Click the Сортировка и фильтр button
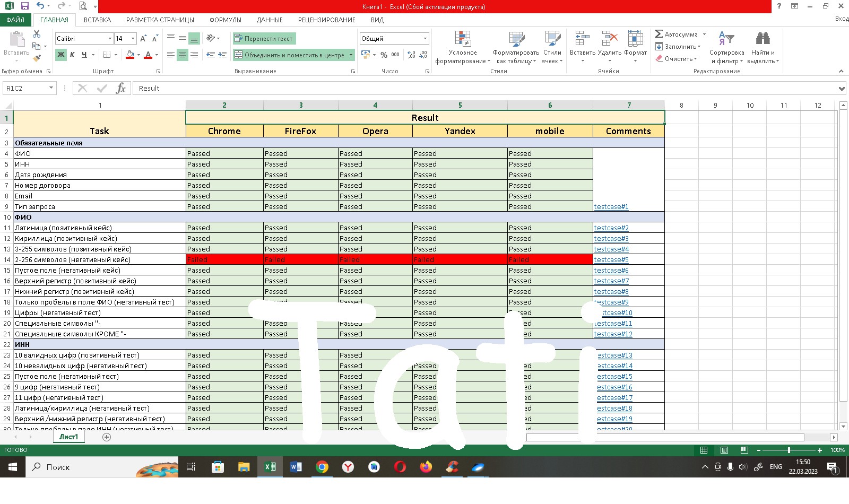Viewport: 849px width, 504px height. click(726, 47)
